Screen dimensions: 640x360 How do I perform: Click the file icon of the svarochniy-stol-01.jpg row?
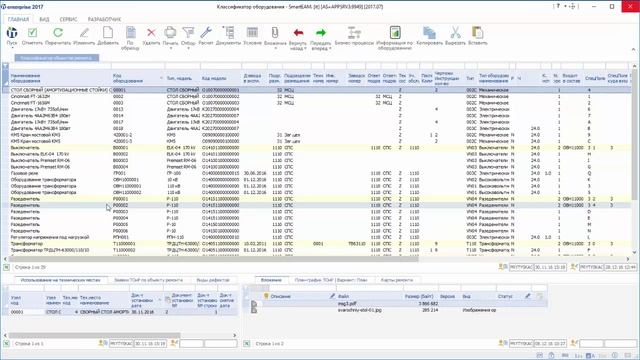click(x=254, y=310)
